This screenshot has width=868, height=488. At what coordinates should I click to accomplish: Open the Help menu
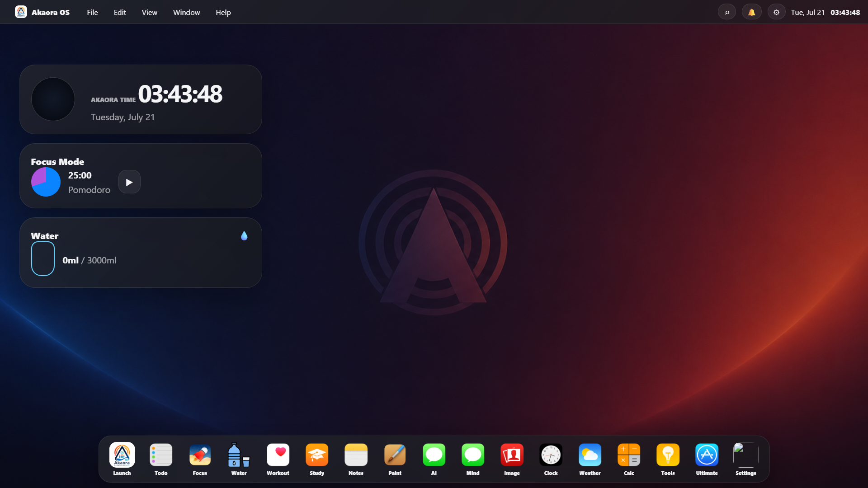pos(223,12)
